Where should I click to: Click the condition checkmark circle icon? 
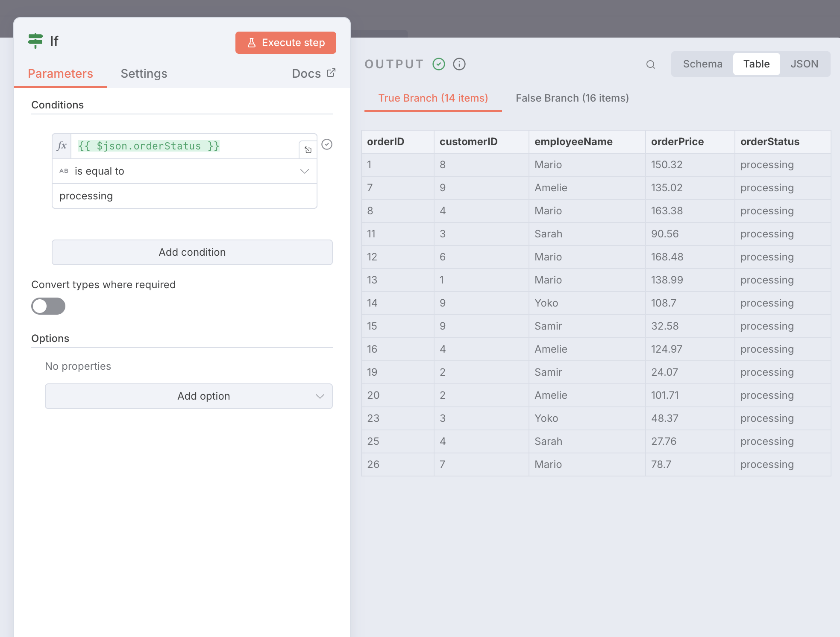[x=327, y=144]
